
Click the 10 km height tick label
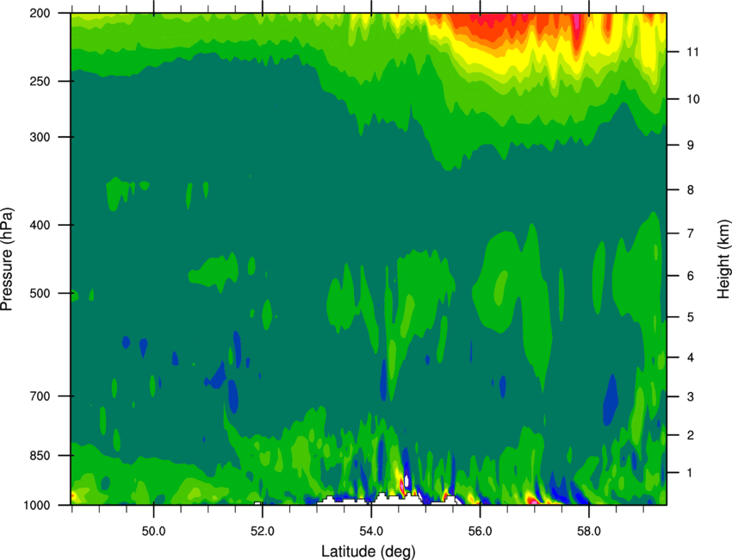click(x=692, y=99)
